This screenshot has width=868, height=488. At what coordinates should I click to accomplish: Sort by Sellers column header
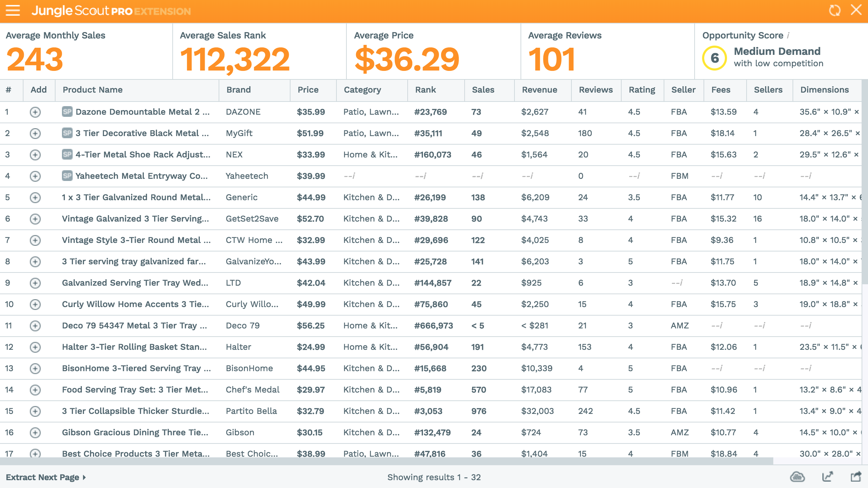tap(768, 90)
